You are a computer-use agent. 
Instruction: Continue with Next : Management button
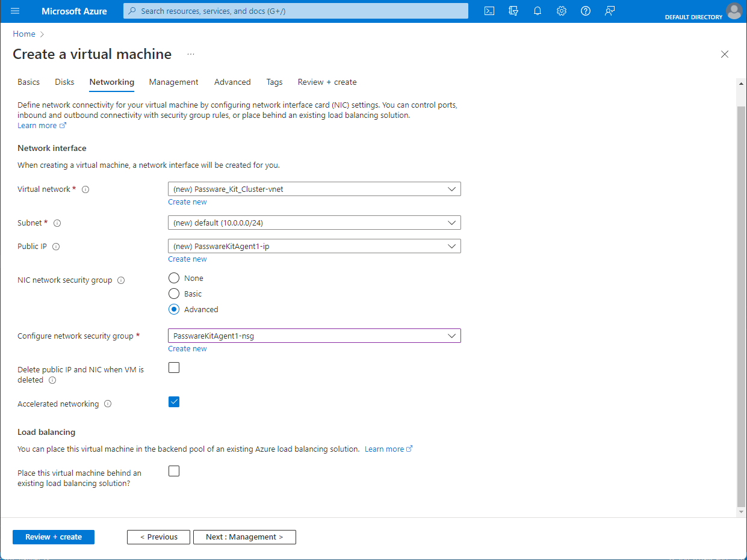(x=244, y=537)
